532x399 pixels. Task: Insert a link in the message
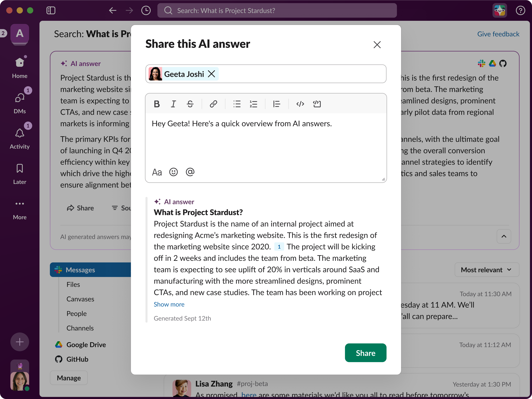point(213,104)
